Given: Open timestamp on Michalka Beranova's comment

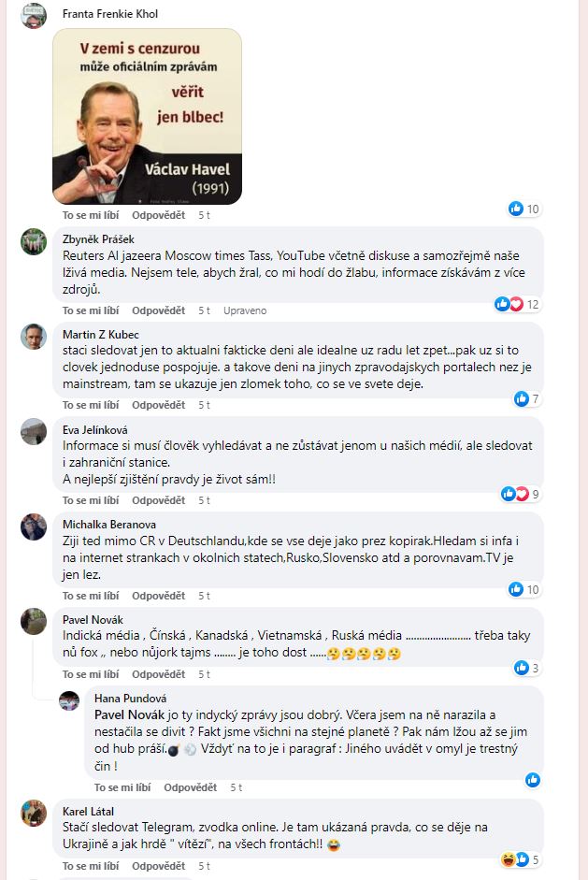Looking at the screenshot, I should tap(204, 596).
